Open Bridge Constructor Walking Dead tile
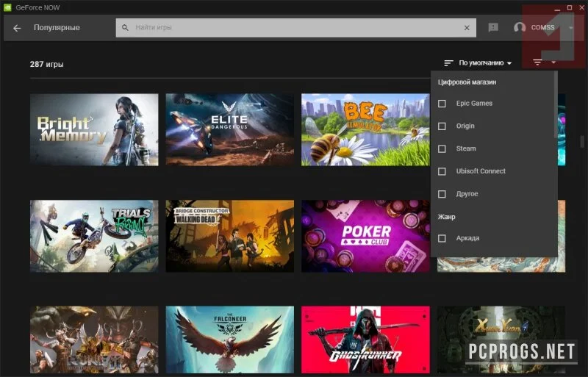The height and width of the screenshot is (377, 588). click(x=230, y=236)
